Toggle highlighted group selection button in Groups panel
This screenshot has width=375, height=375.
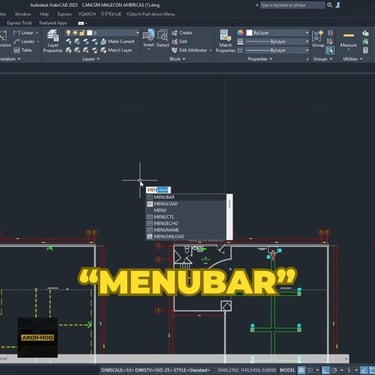coord(330,50)
